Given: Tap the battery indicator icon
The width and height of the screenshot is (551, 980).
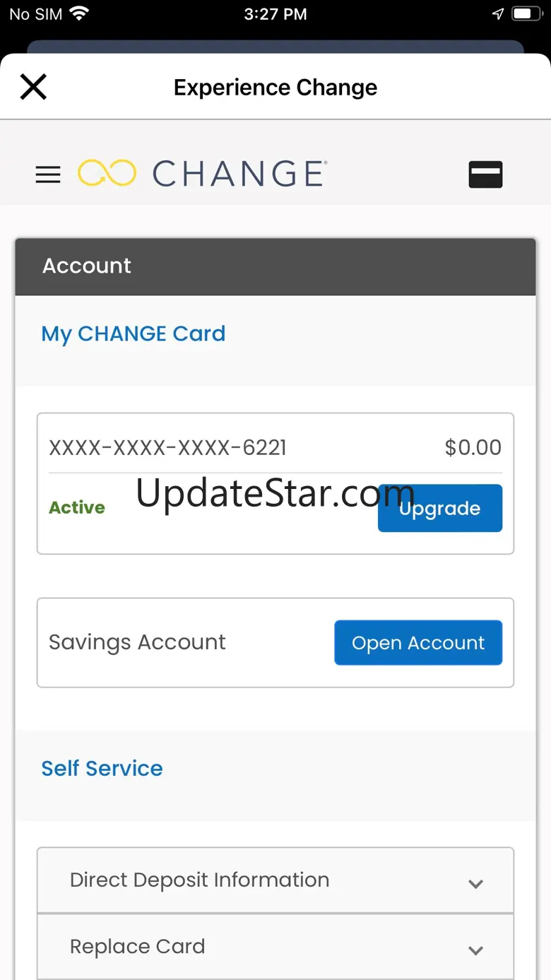Looking at the screenshot, I should click(x=527, y=14).
